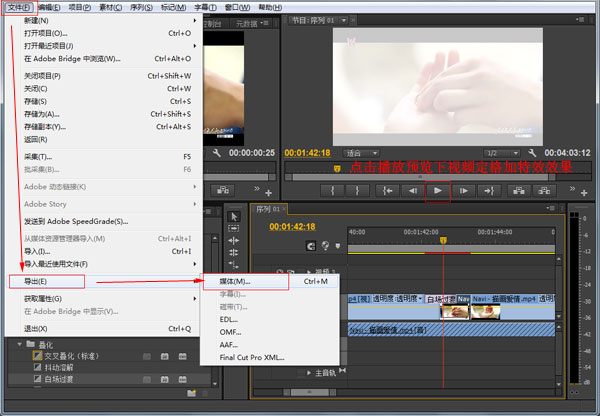This screenshot has width=600, height=416.
Task: Expand the 新建(N) submenu
Action: point(104,21)
